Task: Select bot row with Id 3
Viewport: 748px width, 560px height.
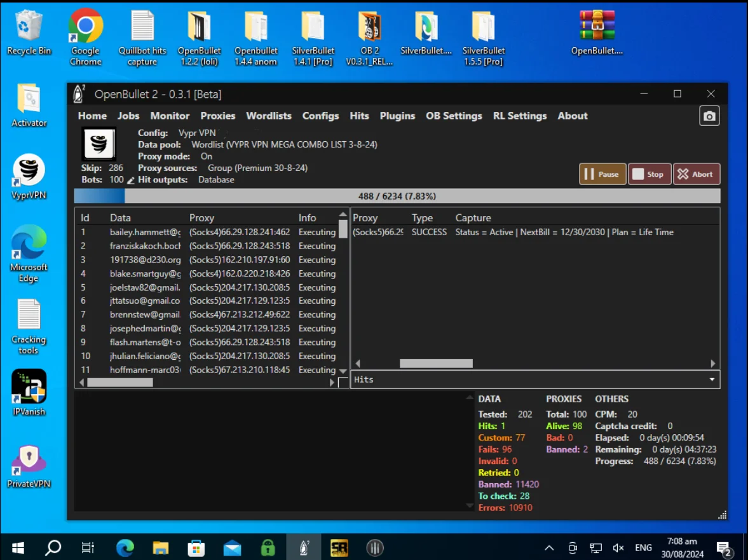Action: click(x=208, y=260)
